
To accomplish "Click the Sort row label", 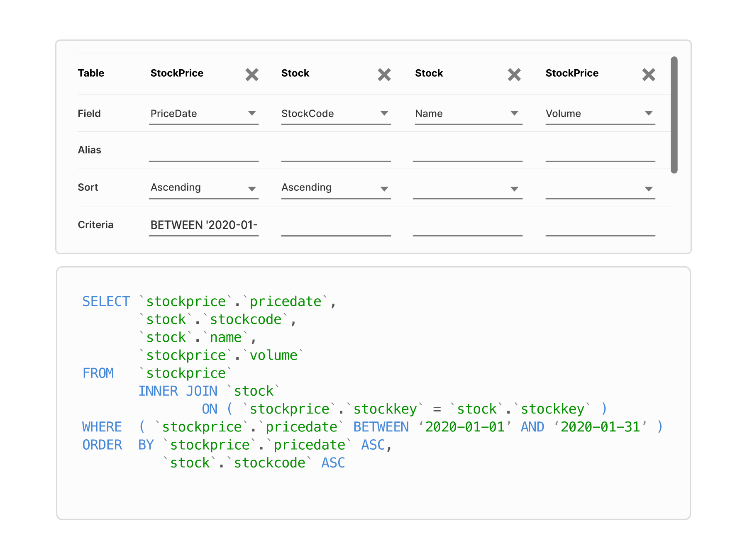I will (x=88, y=187).
